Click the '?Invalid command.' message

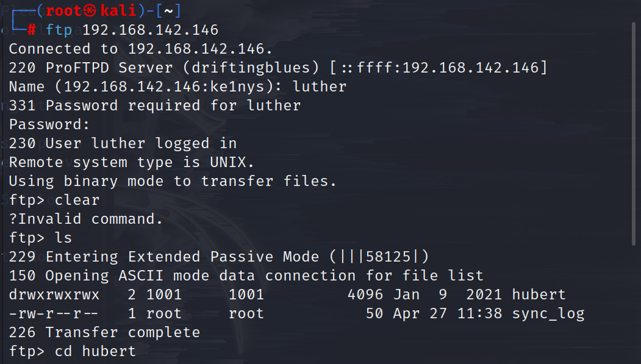86,219
